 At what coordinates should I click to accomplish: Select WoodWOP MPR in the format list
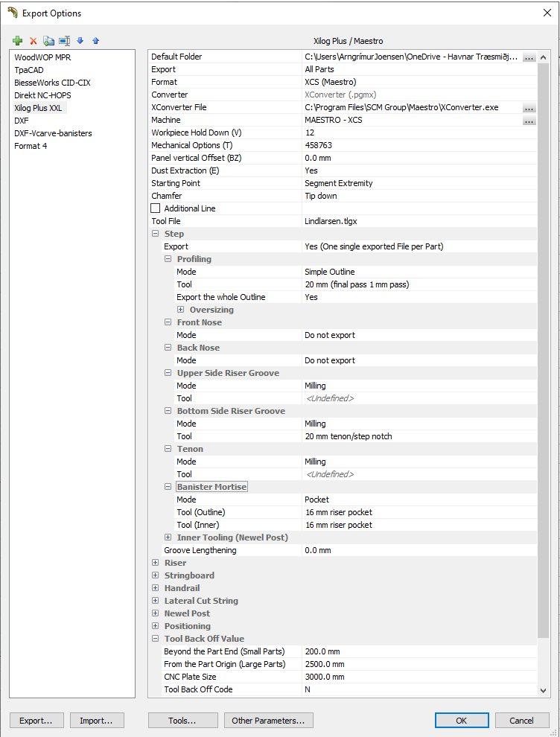tap(42, 57)
